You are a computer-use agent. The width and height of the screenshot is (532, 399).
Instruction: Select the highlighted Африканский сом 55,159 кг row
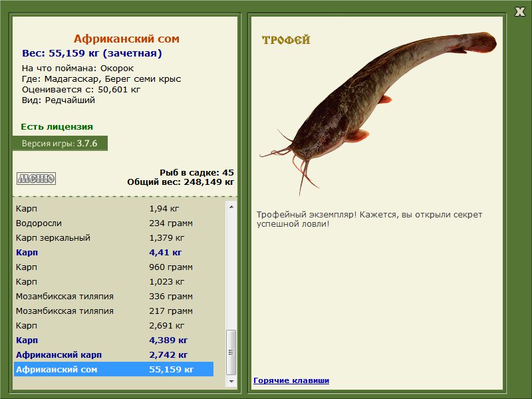tap(114, 369)
